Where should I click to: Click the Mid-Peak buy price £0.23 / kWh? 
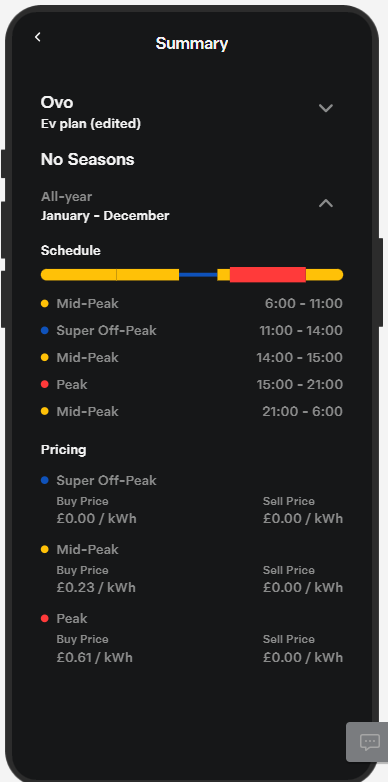[x=96, y=587]
